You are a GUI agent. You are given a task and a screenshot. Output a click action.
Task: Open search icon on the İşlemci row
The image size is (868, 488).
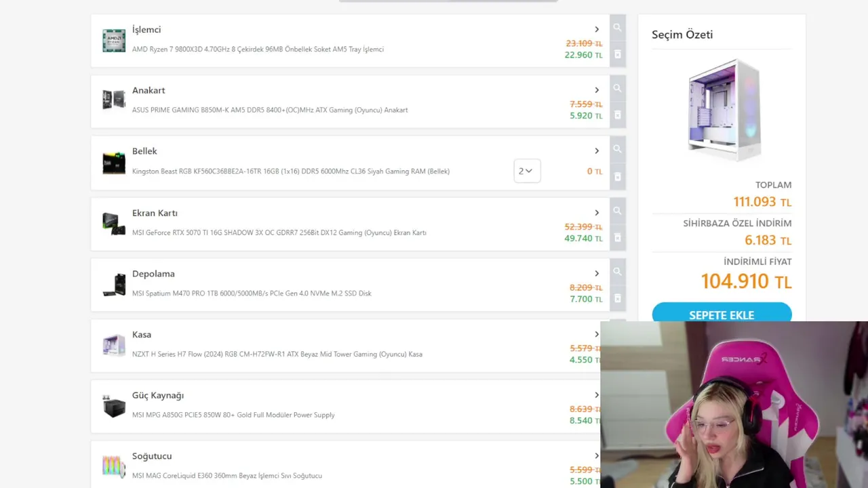point(617,28)
